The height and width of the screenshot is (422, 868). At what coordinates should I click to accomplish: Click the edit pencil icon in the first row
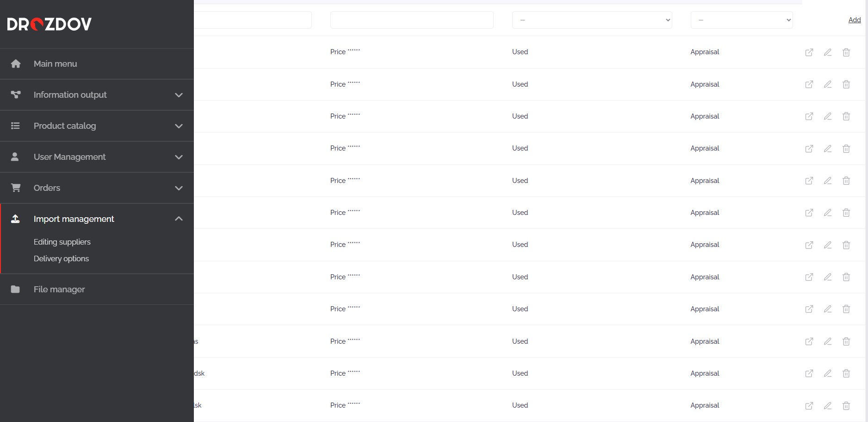coord(828,52)
